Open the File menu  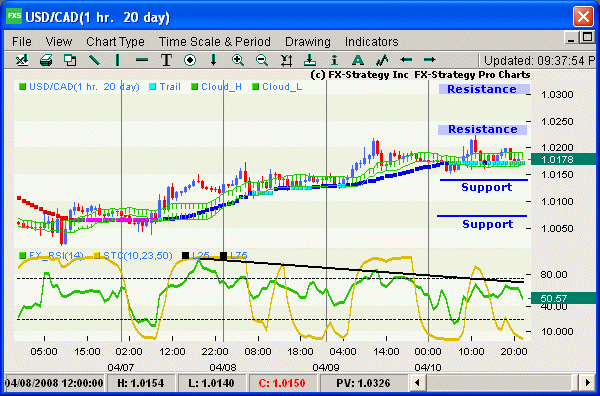click(x=22, y=41)
